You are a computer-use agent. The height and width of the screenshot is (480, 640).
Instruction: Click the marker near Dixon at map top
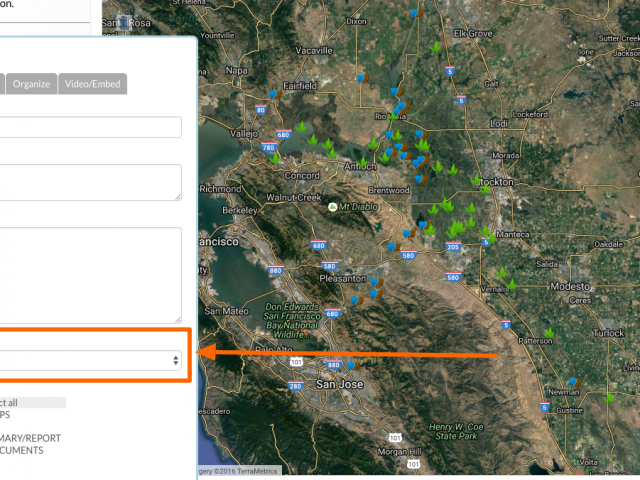pyautogui.click(x=417, y=13)
